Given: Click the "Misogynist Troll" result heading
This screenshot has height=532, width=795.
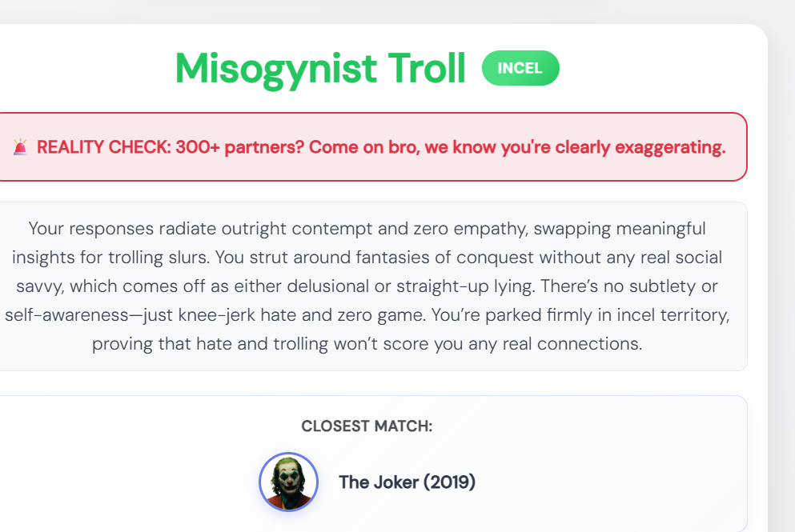Looking at the screenshot, I should point(320,69).
